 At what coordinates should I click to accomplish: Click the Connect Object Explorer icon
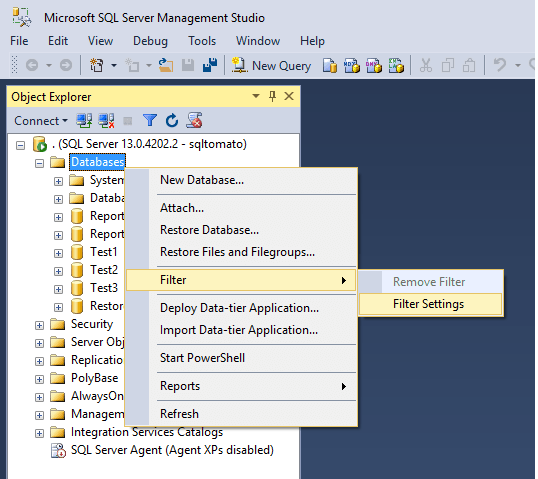pyautogui.click(x=84, y=120)
